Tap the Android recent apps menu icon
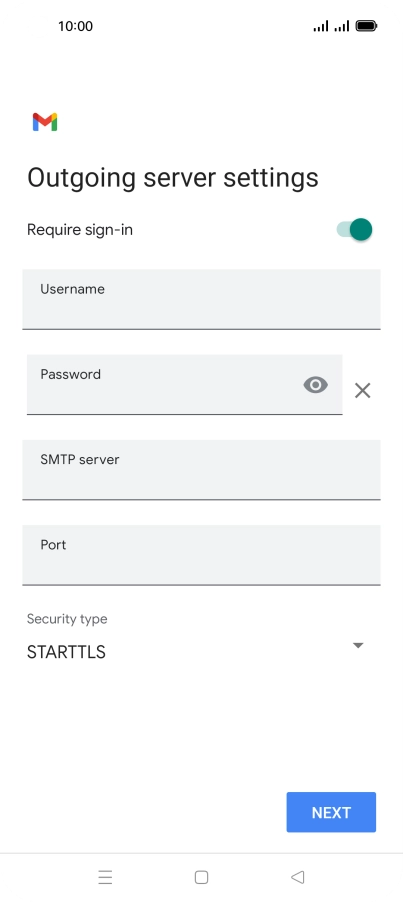This screenshot has width=403, height=902. point(105,877)
